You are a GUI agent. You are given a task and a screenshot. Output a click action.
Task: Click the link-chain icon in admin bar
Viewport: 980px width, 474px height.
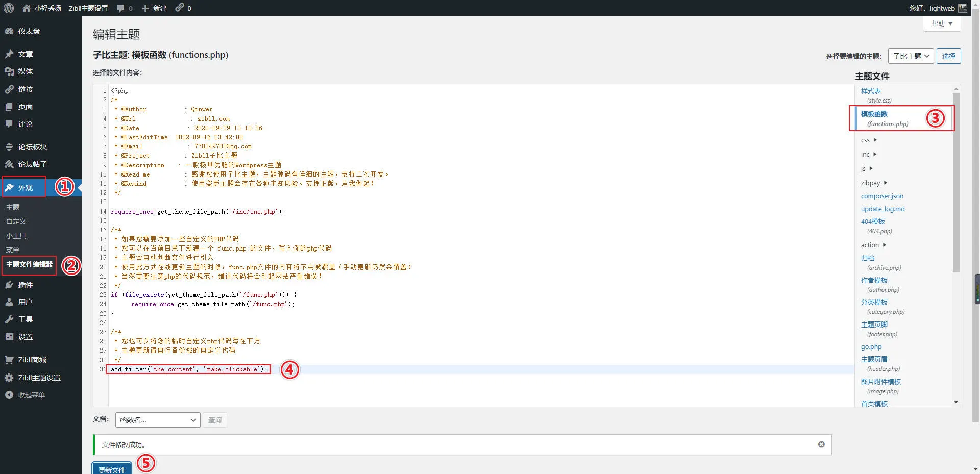point(180,8)
